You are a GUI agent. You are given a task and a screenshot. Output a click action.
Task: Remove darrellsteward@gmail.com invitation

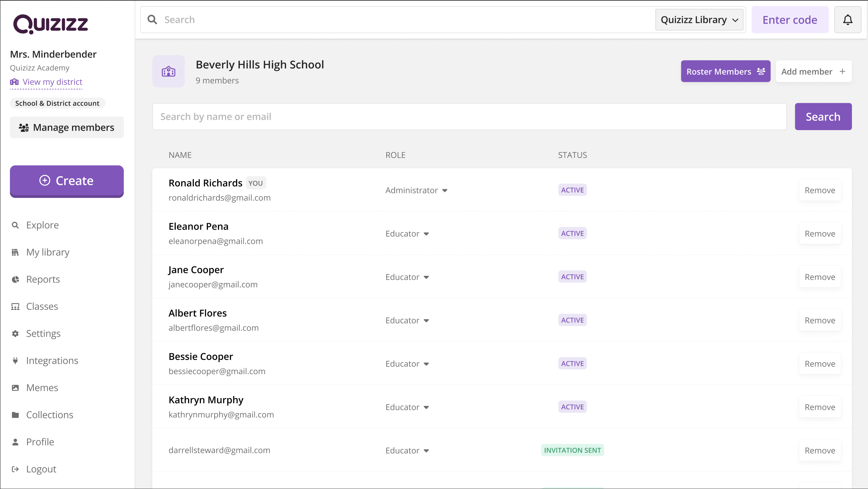pyautogui.click(x=820, y=451)
